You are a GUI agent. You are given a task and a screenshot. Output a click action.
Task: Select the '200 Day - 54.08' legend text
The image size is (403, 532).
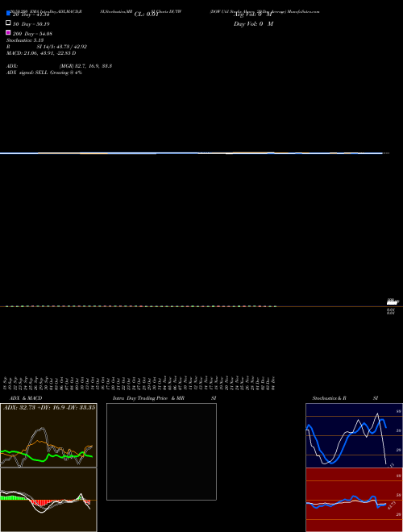point(32,34)
